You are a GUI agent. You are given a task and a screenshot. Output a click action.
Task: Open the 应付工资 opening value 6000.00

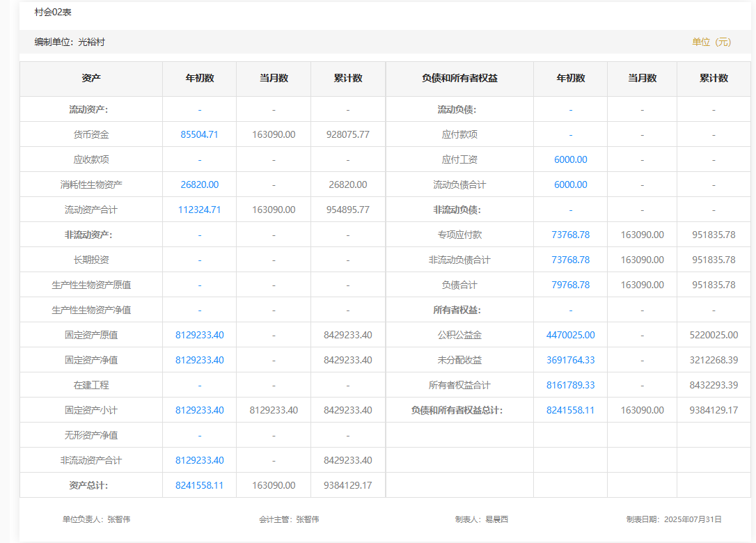pos(570,159)
